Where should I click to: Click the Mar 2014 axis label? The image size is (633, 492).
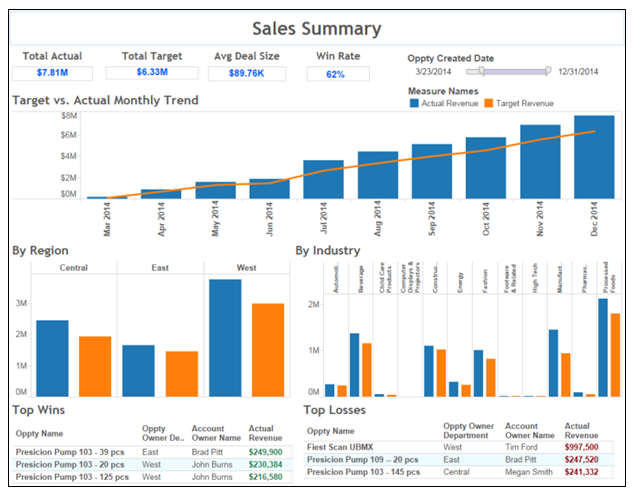click(x=107, y=219)
